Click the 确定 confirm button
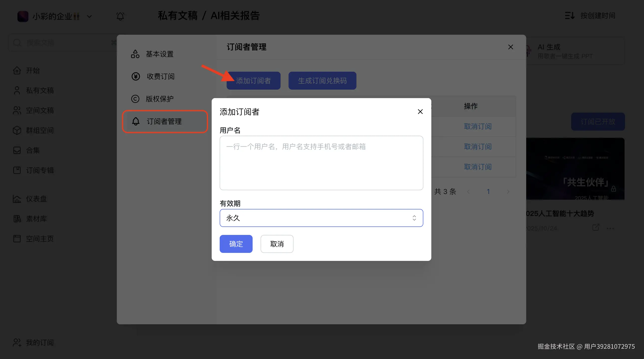 pyautogui.click(x=236, y=244)
